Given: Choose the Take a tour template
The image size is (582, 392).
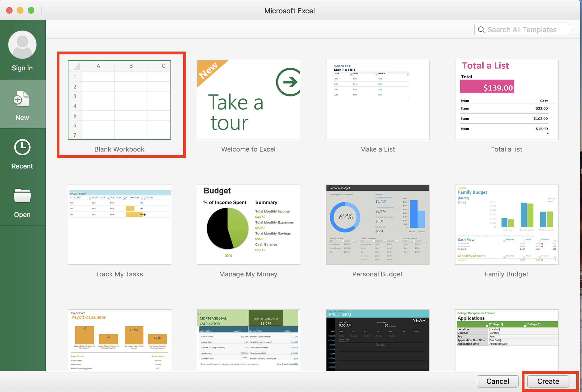Looking at the screenshot, I should [248, 100].
